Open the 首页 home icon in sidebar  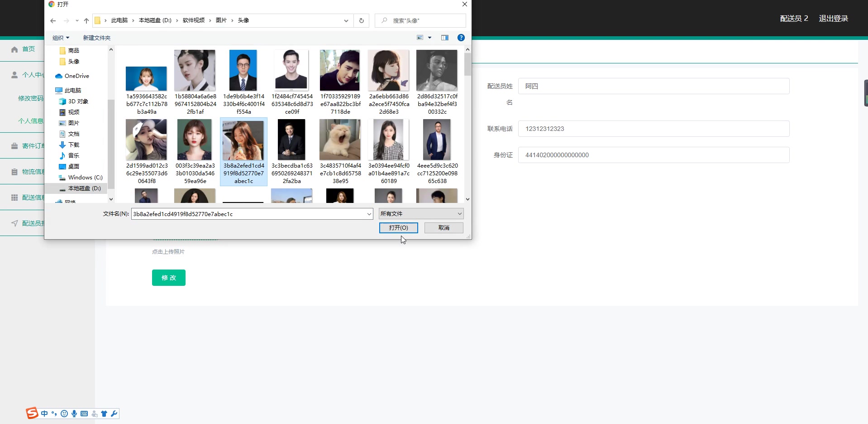coord(14,49)
